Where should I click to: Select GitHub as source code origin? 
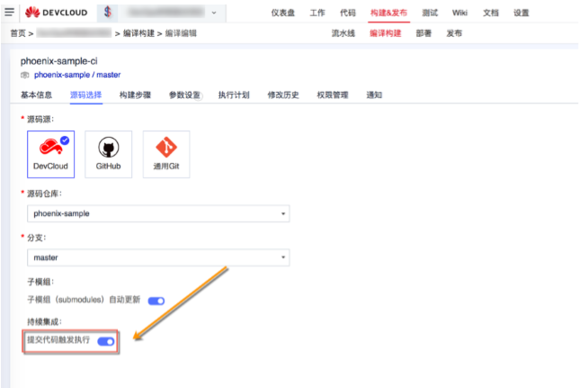tap(109, 154)
